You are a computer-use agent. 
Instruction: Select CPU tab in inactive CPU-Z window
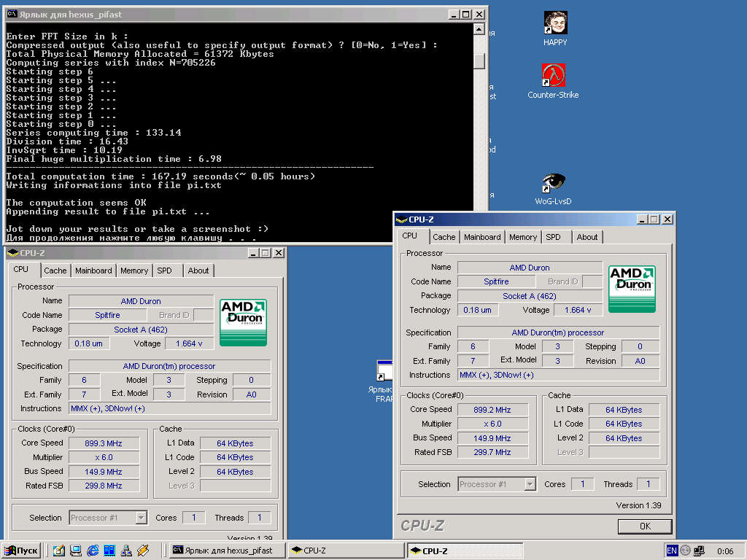pos(21,269)
